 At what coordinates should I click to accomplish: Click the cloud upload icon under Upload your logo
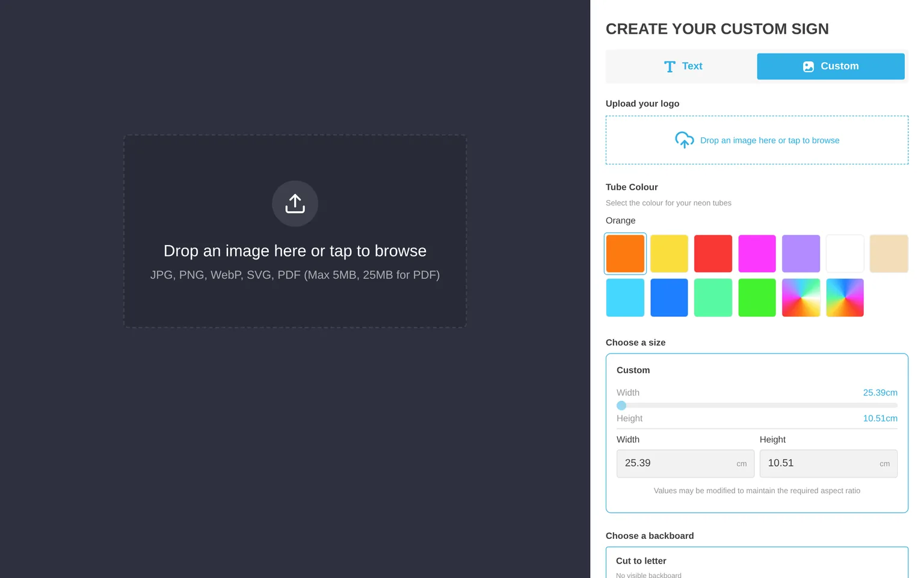(684, 140)
